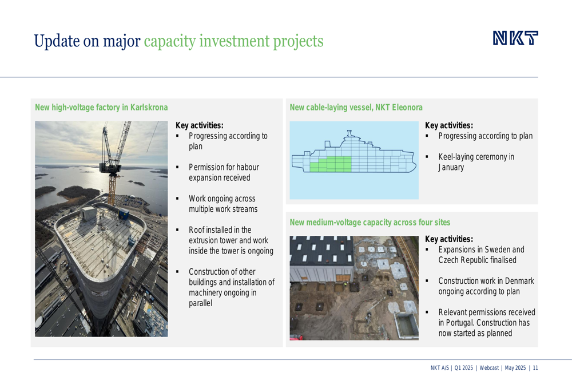Click bullet 'Work ongoing across multiple work streams'
572x392 pixels.
(x=223, y=204)
